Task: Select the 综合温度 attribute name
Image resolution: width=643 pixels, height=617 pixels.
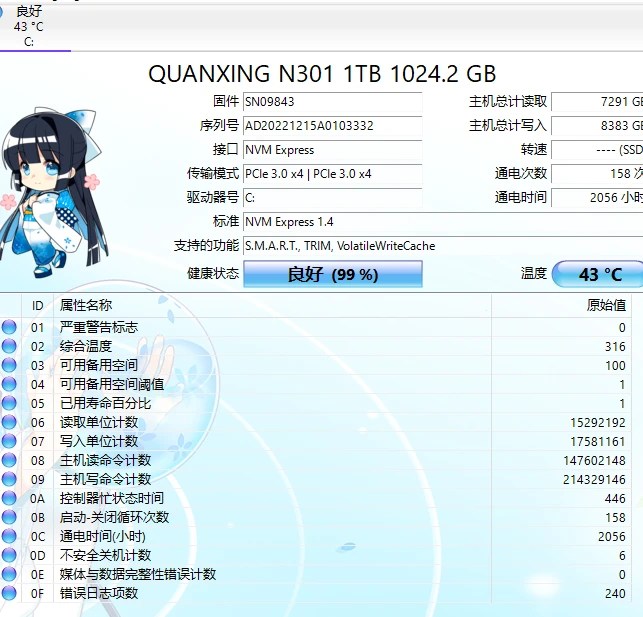Action: click(86, 346)
